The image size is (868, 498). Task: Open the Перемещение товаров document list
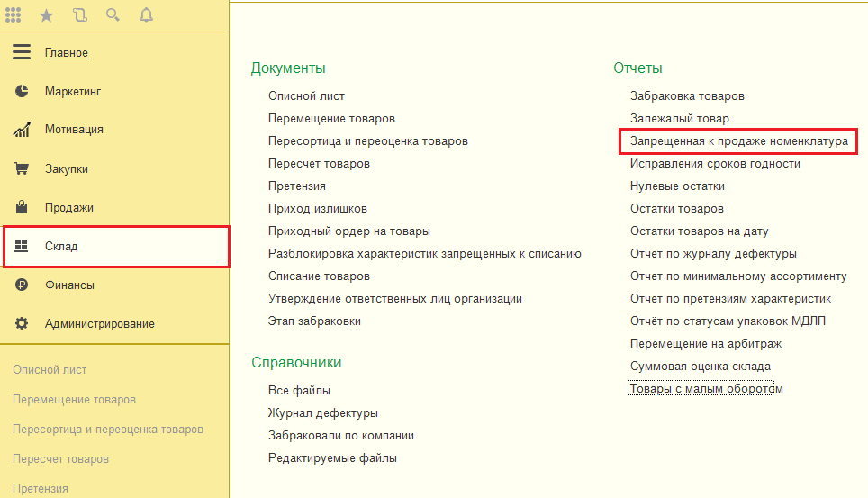[331, 119]
